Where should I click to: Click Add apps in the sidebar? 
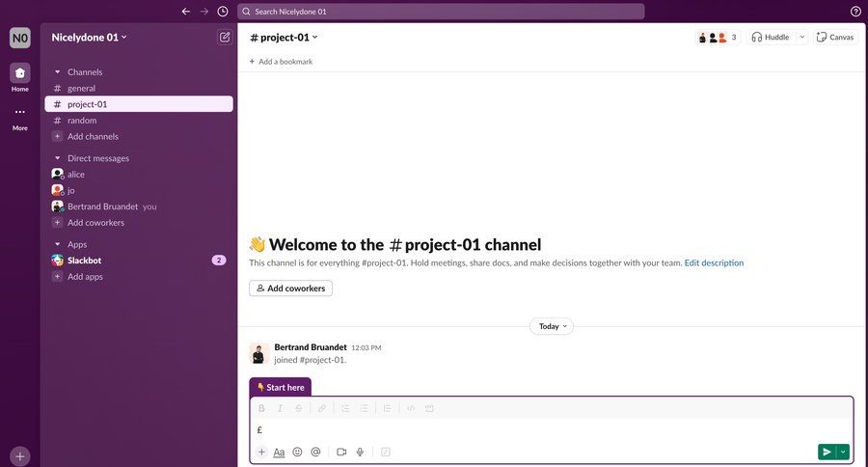pyautogui.click(x=139, y=276)
